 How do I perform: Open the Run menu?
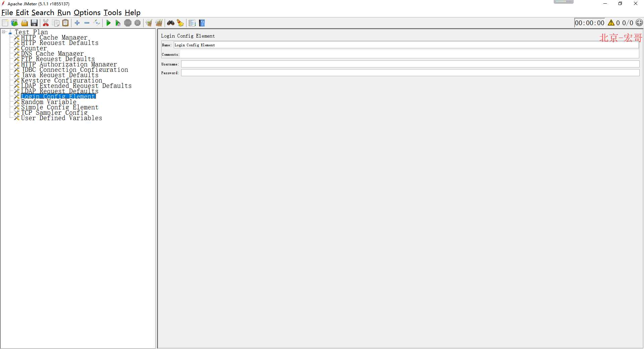coord(64,13)
